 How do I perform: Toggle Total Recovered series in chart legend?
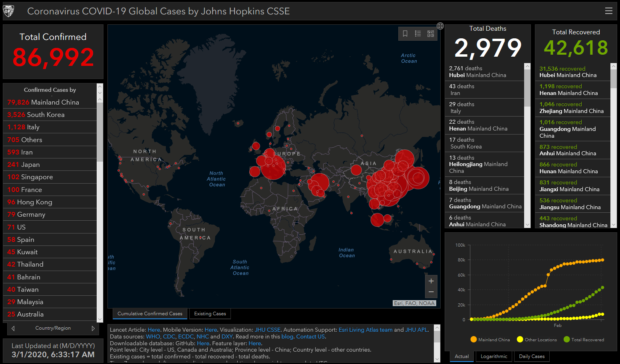584,340
